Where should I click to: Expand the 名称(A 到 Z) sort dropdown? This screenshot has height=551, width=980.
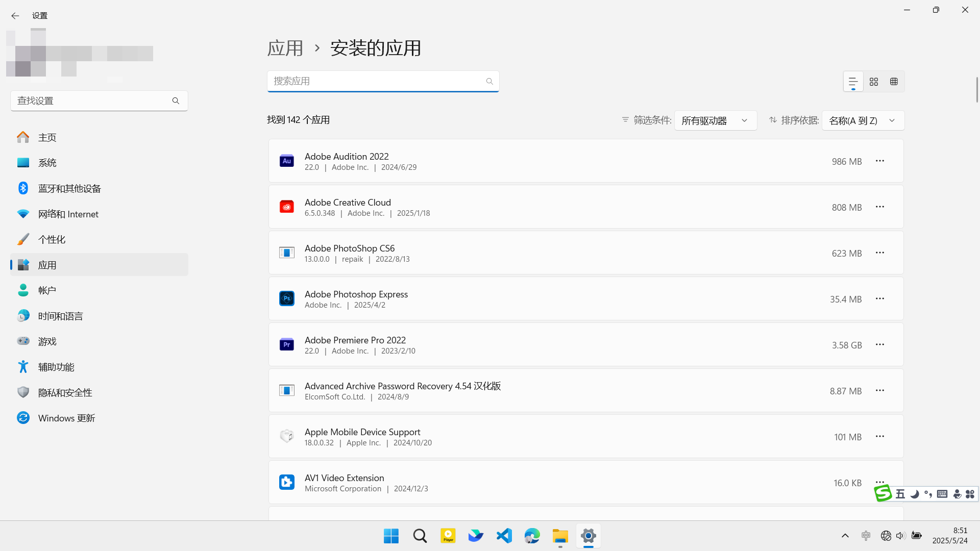pos(863,121)
